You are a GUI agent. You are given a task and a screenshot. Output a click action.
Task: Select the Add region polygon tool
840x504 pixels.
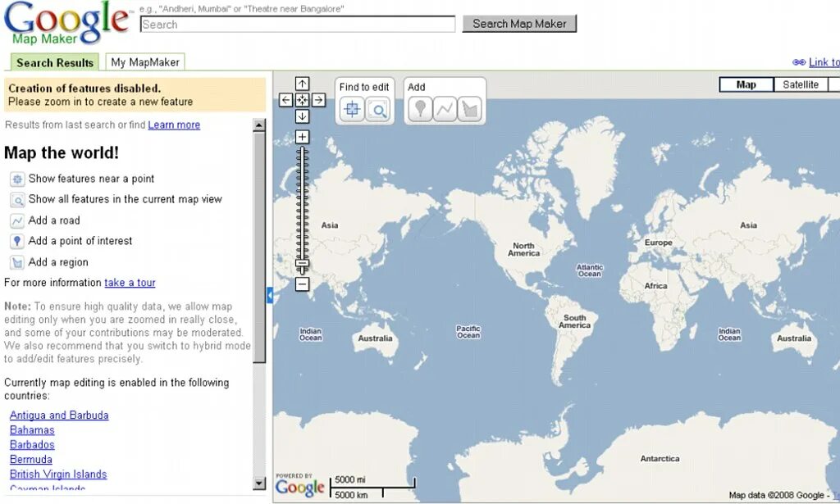tap(469, 109)
